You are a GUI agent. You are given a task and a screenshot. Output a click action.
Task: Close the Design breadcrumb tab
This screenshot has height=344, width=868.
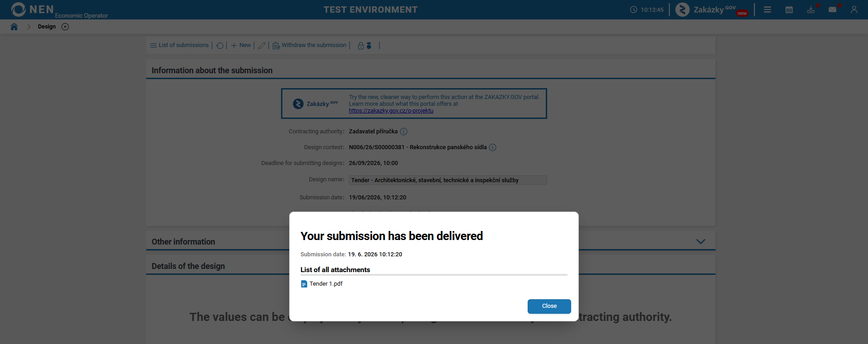[65, 27]
